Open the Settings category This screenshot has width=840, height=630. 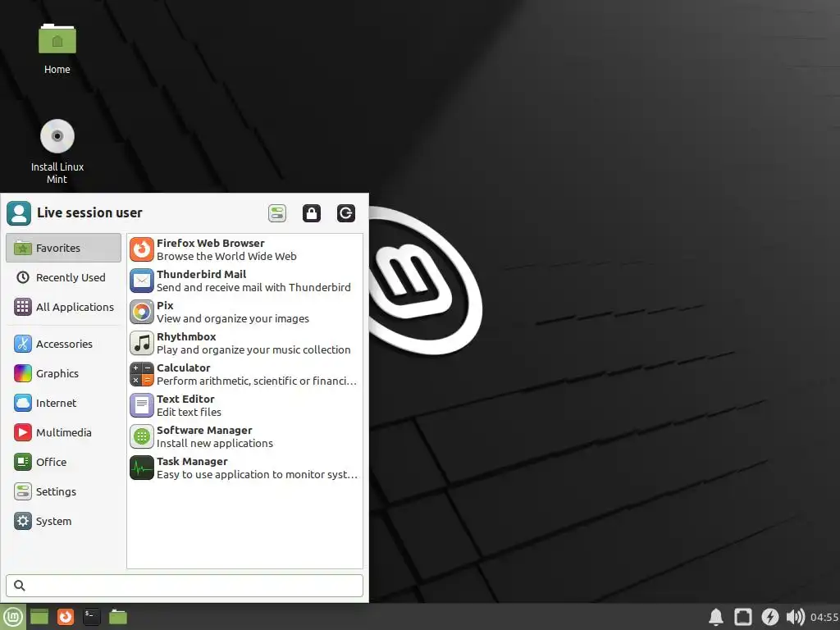pos(64,491)
